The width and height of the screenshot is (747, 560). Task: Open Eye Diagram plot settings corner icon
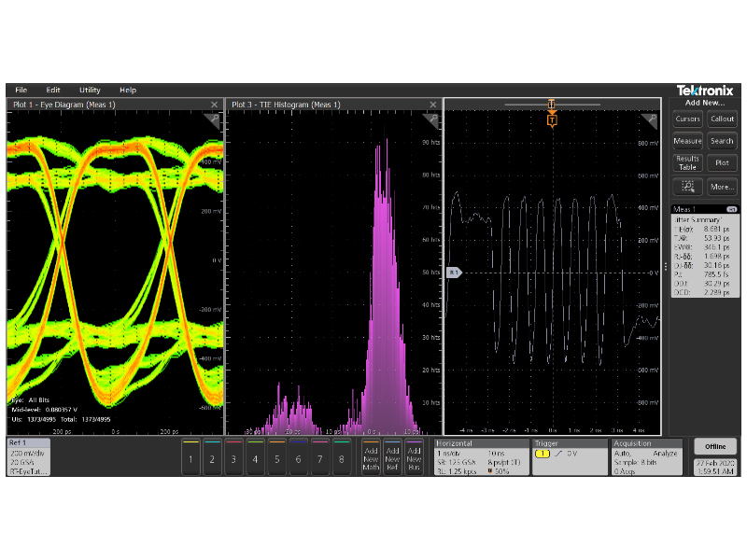pyautogui.click(x=215, y=119)
